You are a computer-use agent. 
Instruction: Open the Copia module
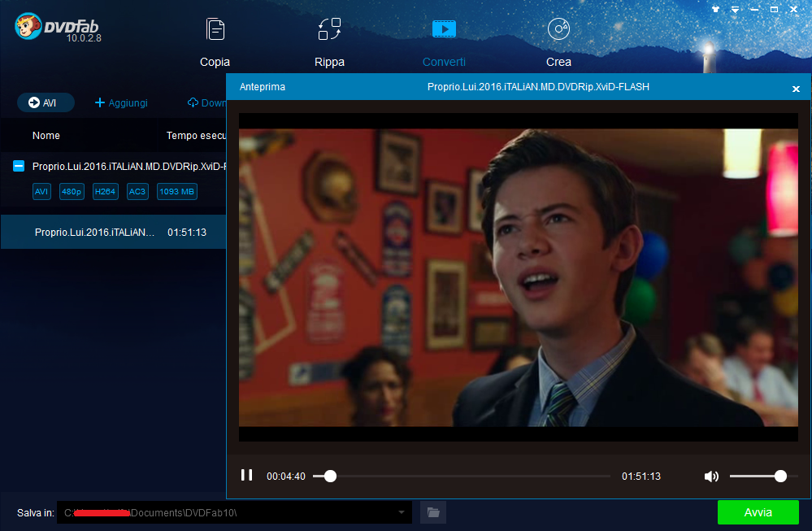point(215,44)
